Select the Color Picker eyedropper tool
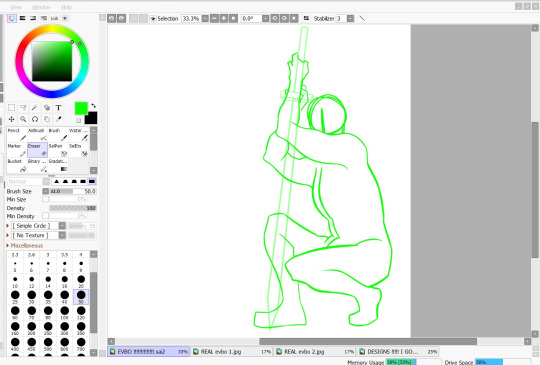The width and height of the screenshot is (540, 365). [58, 119]
